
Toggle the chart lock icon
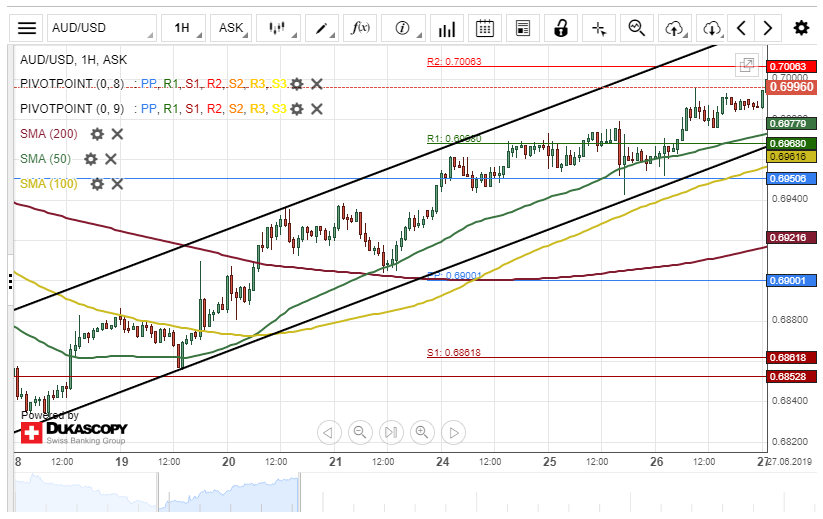(x=562, y=28)
